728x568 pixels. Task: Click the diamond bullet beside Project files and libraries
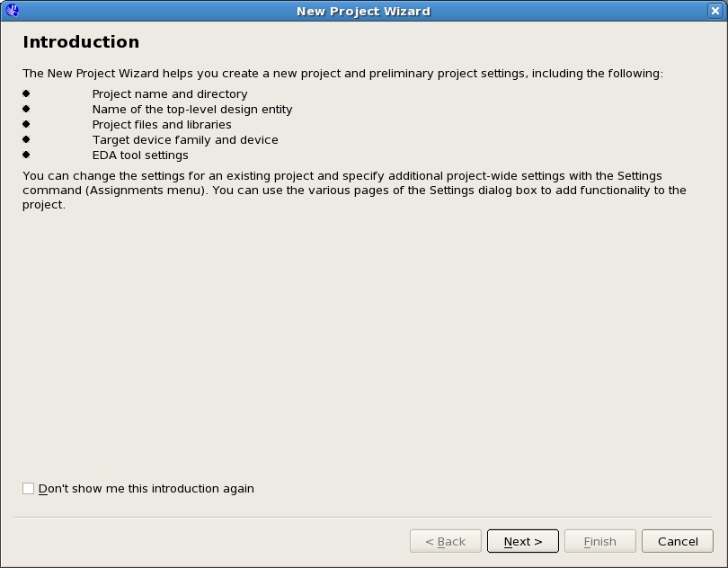[x=26, y=124]
